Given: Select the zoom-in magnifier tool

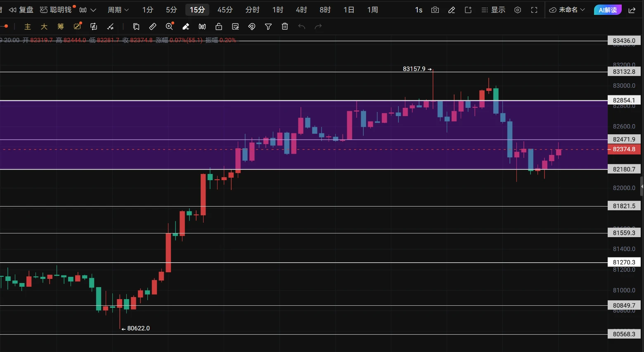Looking at the screenshot, I should 169,26.
